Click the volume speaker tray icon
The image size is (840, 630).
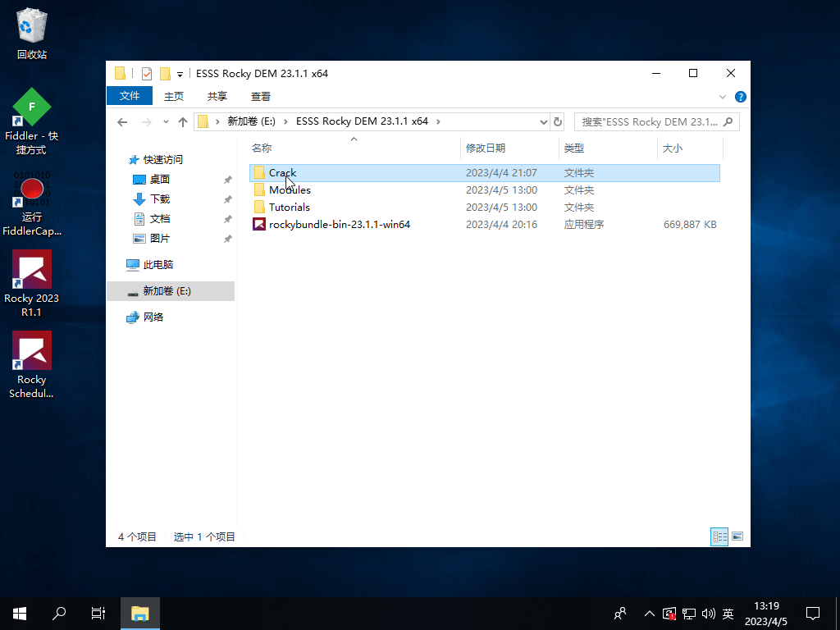[708, 614]
